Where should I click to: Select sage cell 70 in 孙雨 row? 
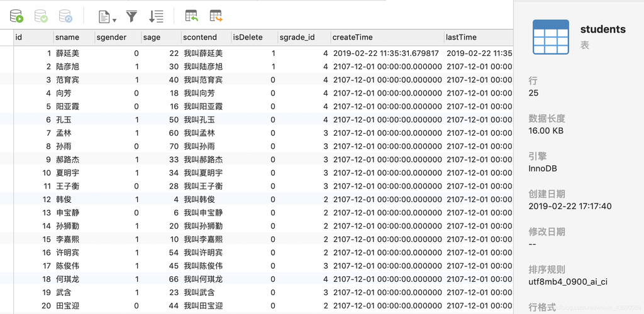(174, 146)
